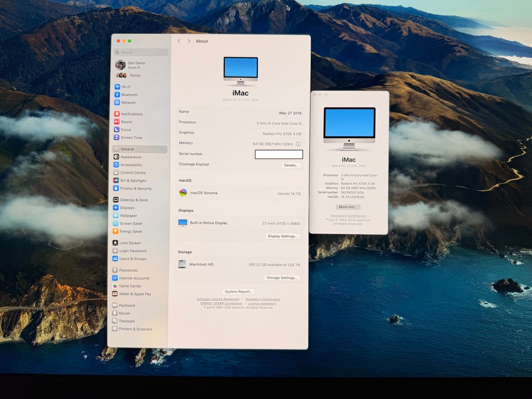Open Wi-Fi settings icon in sidebar
Screen dimensions: 532x399
(x=117, y=87)
